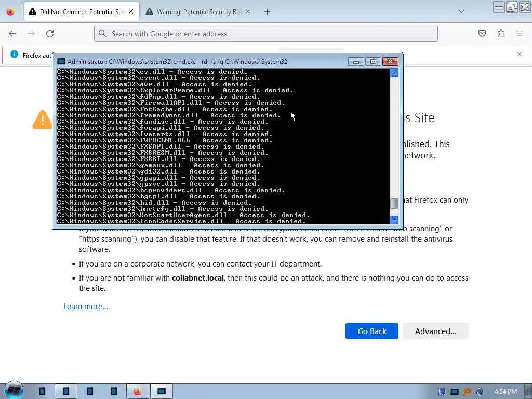Click the 'hcproviders.dll' line in cmd
Image resolution: width=532 pixels, height=399 pixels.
pyautogui.click(x=171, y=190)
